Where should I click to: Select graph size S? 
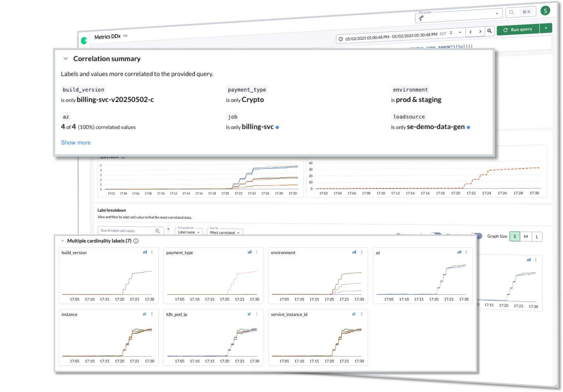515,236
